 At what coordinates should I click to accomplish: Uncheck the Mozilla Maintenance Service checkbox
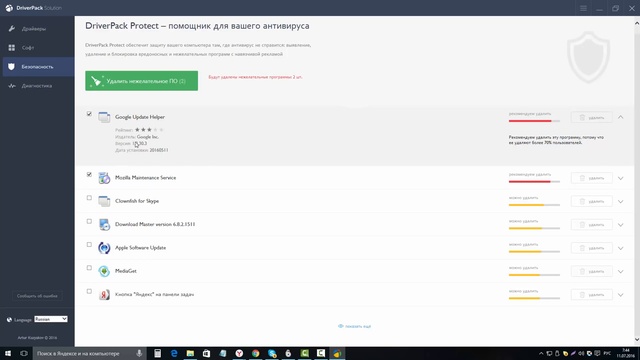pos(89,175)
